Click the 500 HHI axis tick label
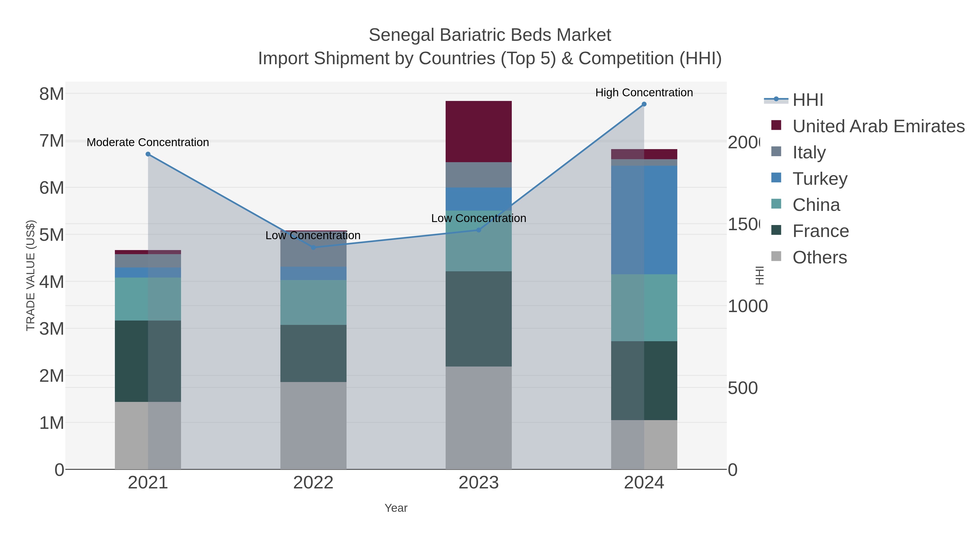 (743, 388)
